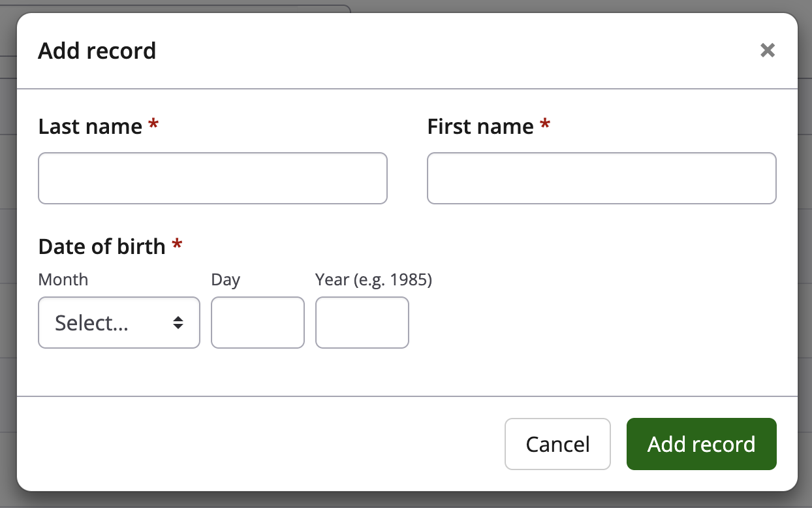Screen dimensions: 812x508
Task: Click the "Add record" dialog title
Action: click(97, 50)
